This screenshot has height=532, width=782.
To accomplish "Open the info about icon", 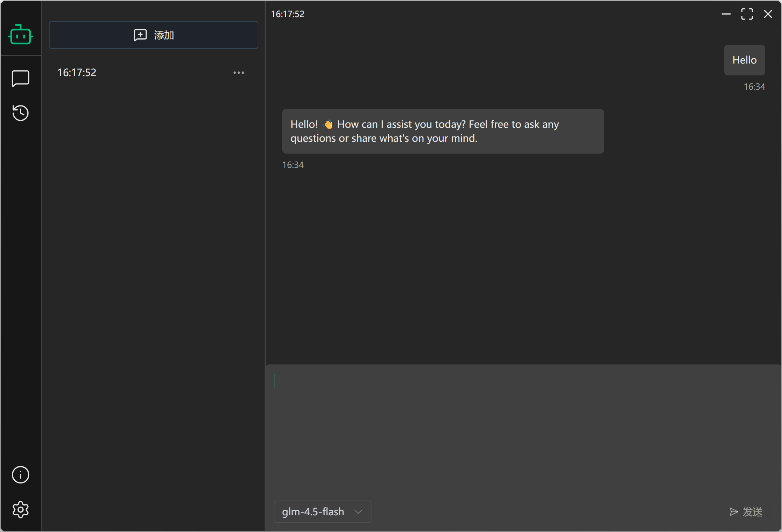I will 21,475.
